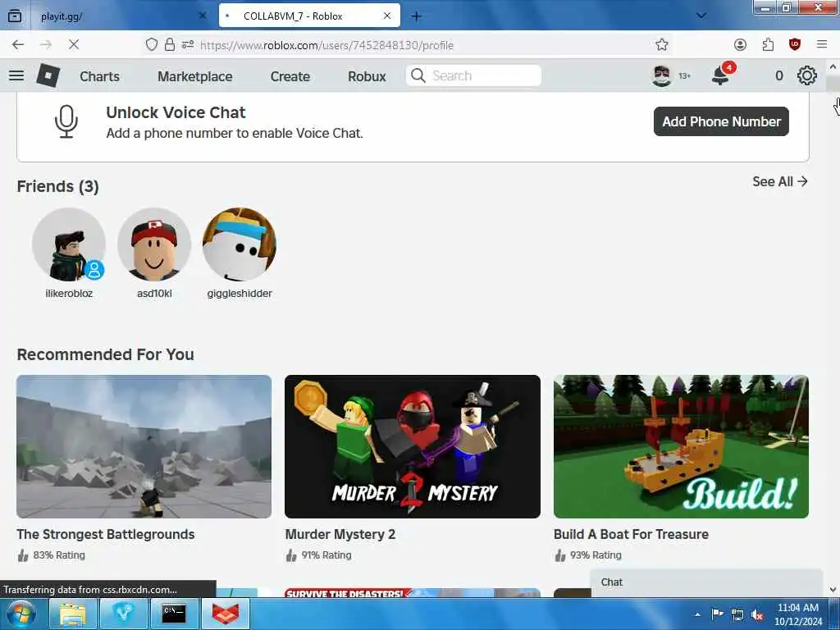This screenshot has height=630, width=840.
Task: Click the Survive The Disasters thumbnail
Action: tap(413, 592)
